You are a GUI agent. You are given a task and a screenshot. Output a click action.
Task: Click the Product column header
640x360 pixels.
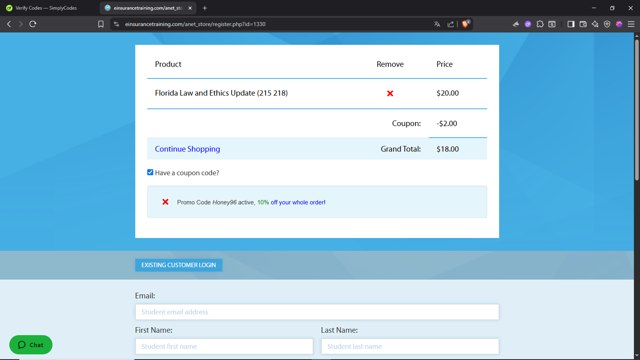click(x=168, y=64)
